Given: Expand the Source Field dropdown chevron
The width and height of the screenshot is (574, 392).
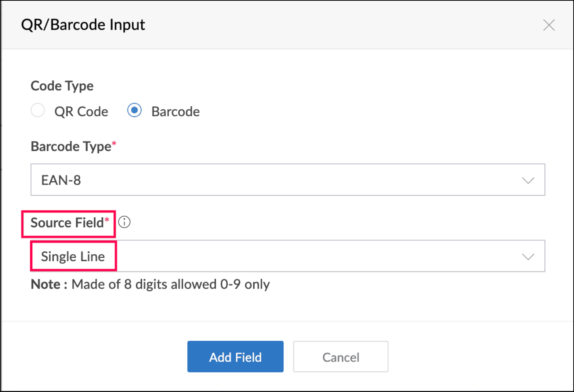Looking at the screenshot, I should coord(528,257).
